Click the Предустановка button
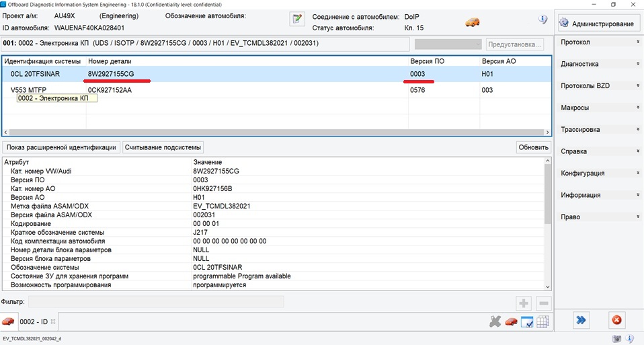The width and height of the screenshot is (644, 345). coord(515,44)
